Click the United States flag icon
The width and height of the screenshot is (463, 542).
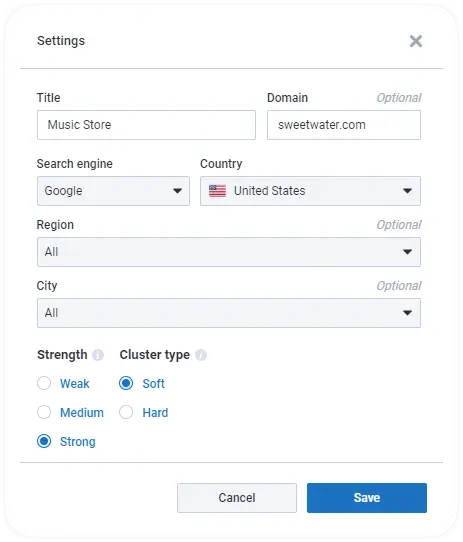click(x=217, y=191)
